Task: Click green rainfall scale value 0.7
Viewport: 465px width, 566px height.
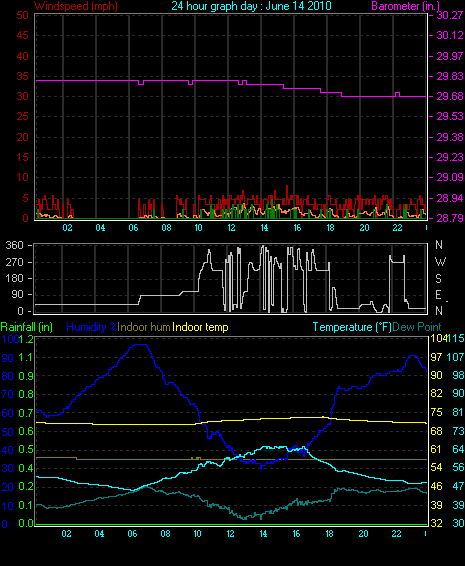Action: (26, 413)
